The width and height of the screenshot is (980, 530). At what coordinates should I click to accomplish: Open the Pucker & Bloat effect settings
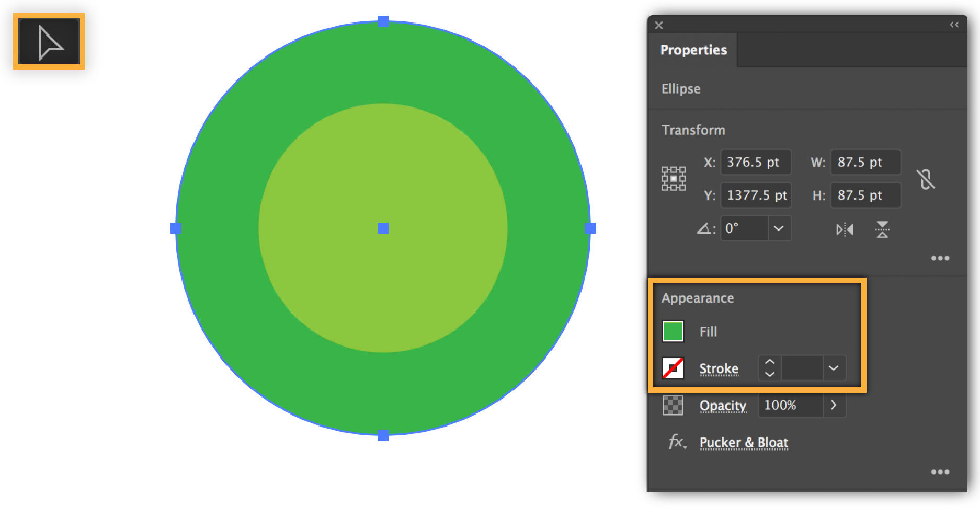point(744,442)
